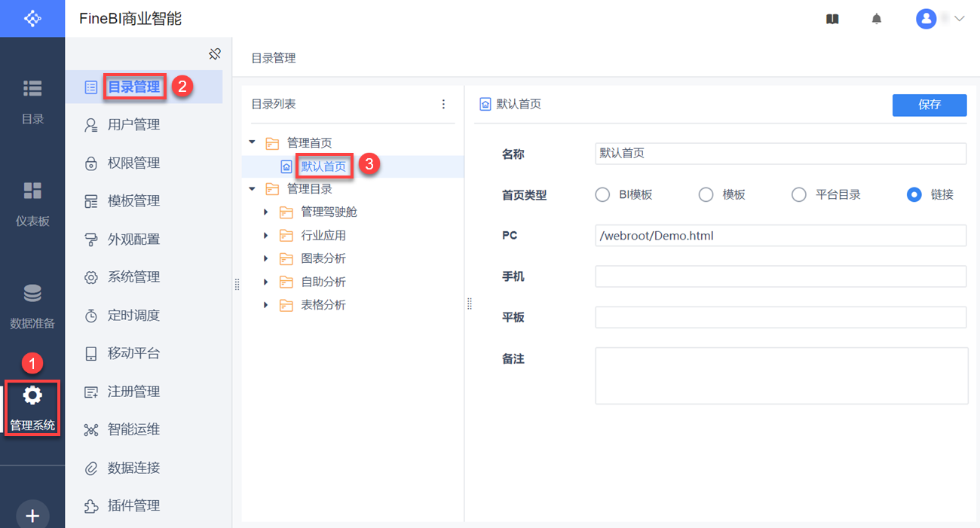Viewport: 980px width, 528px height.
Task: Click the 管理系统 gear icon
Action: coord(32,395)
